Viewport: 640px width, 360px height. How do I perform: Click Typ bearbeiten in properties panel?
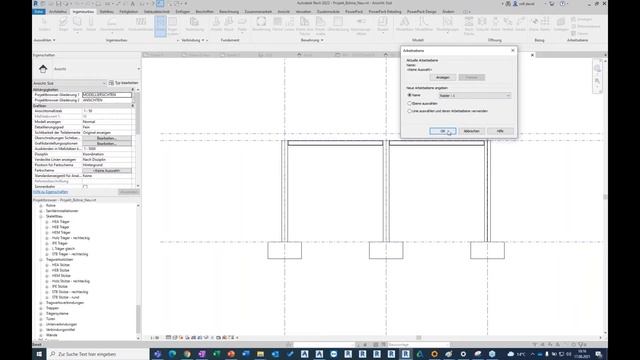(x=124, y=83)
